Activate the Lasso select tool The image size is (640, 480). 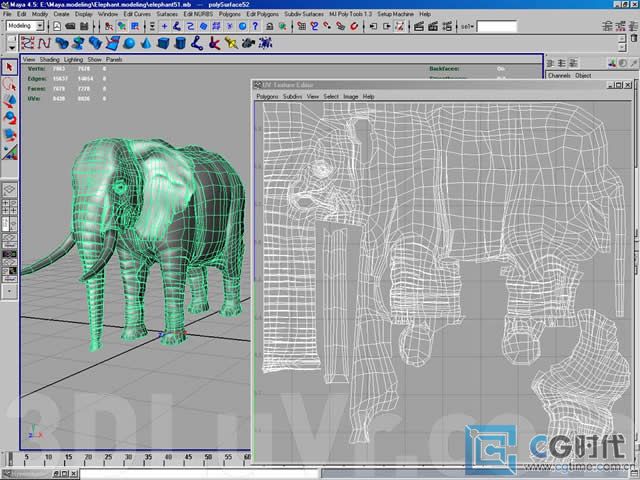coord(9,85)
